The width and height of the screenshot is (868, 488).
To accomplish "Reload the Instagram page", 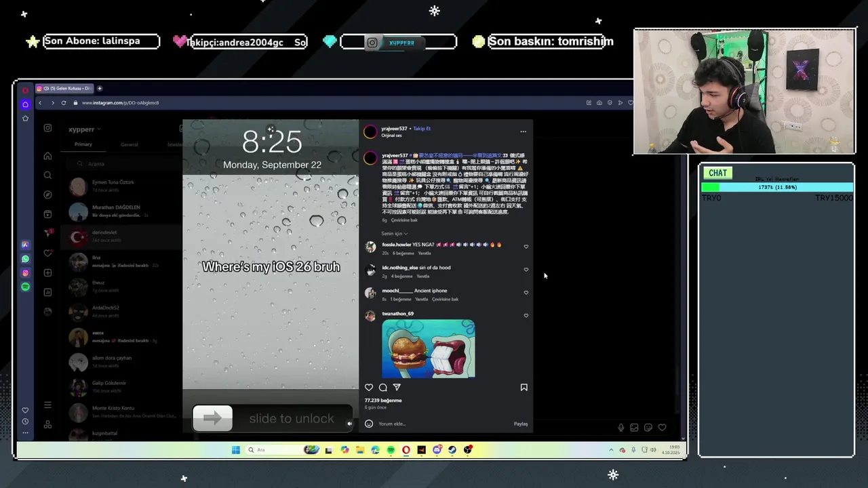I will pos(64,103).
